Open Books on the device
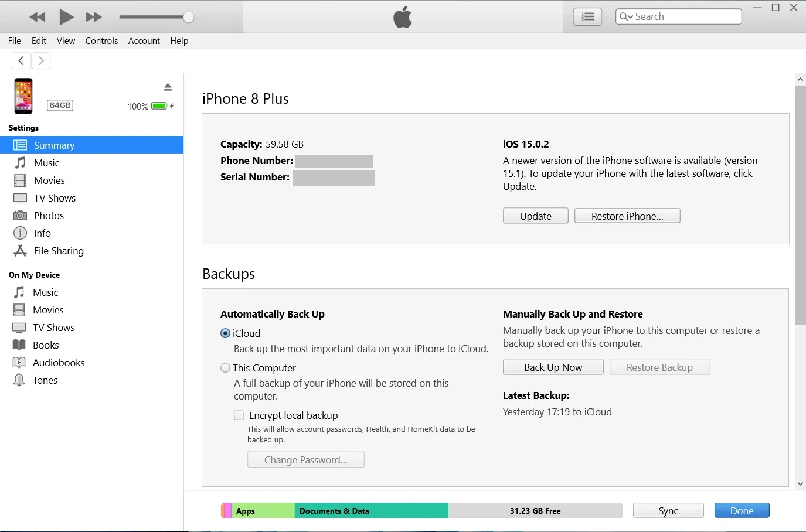Image resolution: width=806 pixels, height=532 pixels. click(92, 345)
